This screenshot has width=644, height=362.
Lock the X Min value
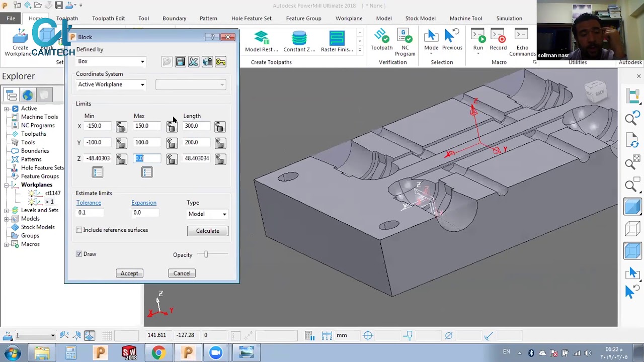click(x=121, y=127)
